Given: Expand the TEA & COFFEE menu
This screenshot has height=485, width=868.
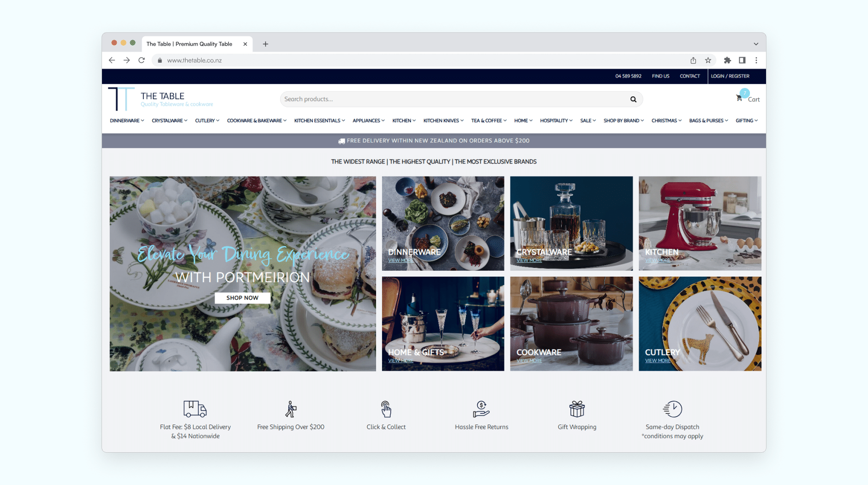Looking at the screenshot, I should click(x=489, y=121).
